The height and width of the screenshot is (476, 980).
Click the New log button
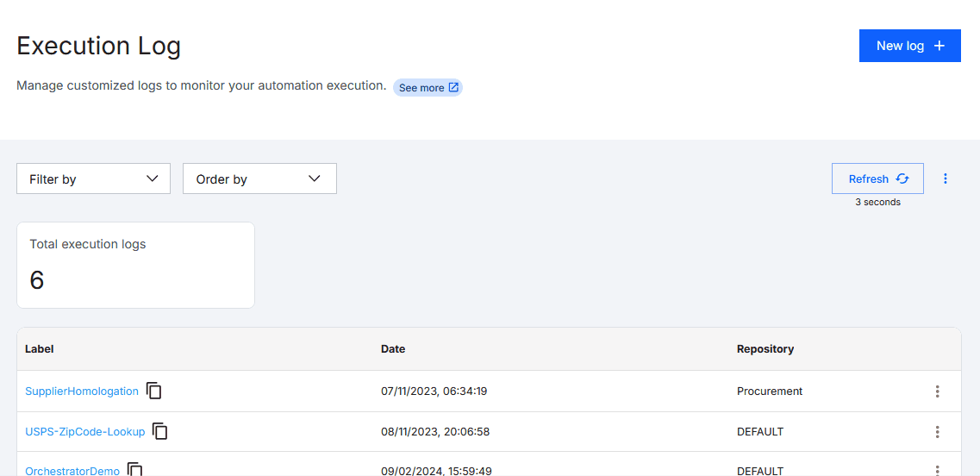coord(909,46)
